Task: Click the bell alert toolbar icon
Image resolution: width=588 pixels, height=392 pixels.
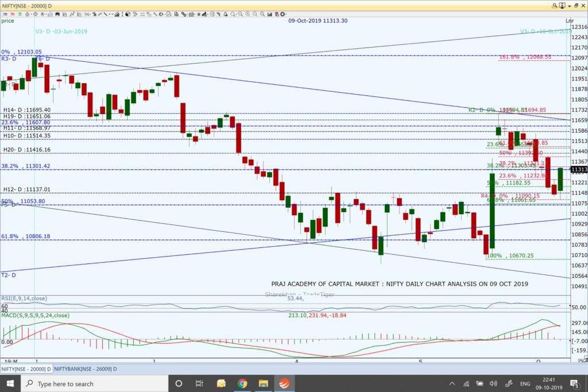Action: pyautogui.click(x=225, y=14)
